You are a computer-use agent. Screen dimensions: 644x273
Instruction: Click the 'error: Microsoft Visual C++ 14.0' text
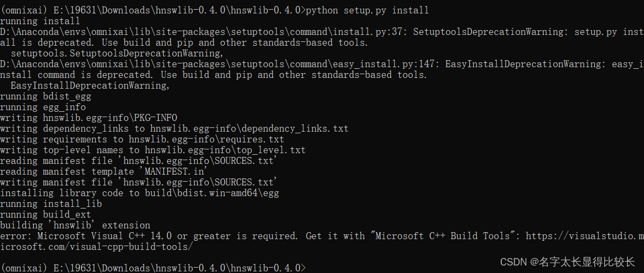tap(86, 236)
